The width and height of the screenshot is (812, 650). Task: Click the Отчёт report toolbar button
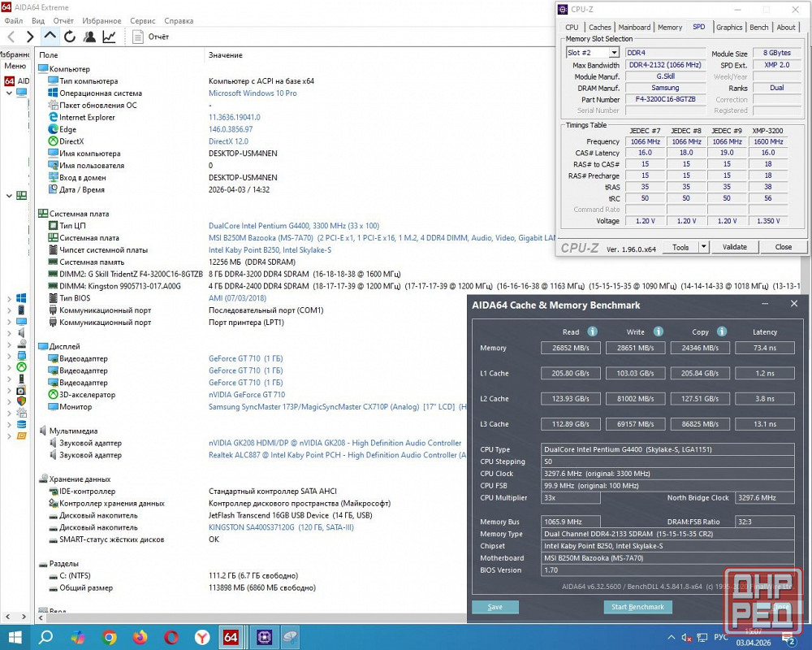[x=151, y=37]
